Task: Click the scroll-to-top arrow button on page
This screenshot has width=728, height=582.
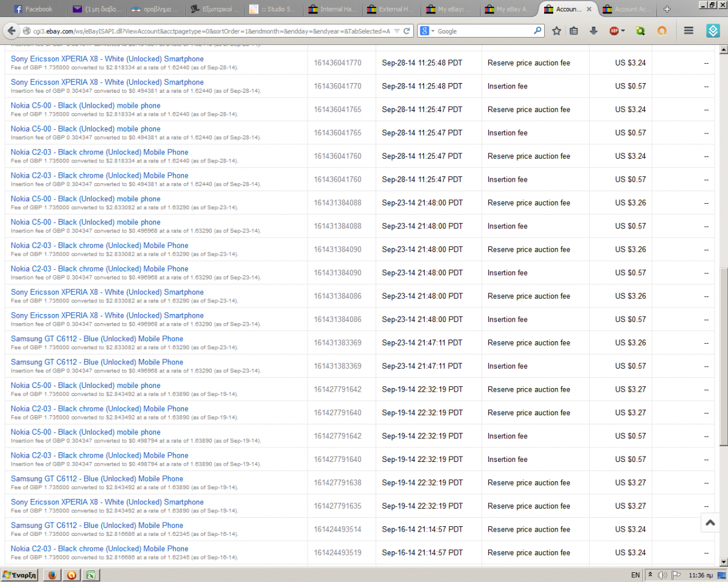Action: 710,523
